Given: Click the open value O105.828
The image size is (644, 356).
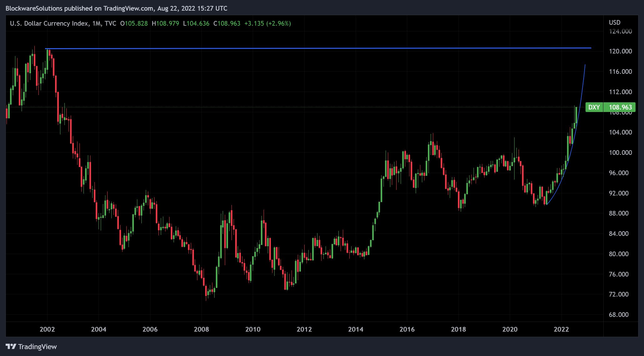Looking at the screenshot, I should coord(134,23).
